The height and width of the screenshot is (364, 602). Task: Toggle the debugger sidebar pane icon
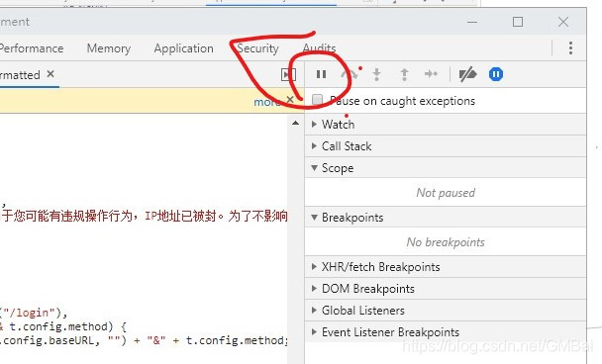point(288,74)
